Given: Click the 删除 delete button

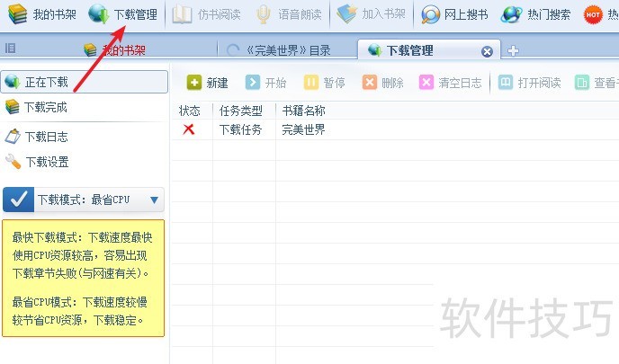Looking at the screenshot, I should click(383, 83).
